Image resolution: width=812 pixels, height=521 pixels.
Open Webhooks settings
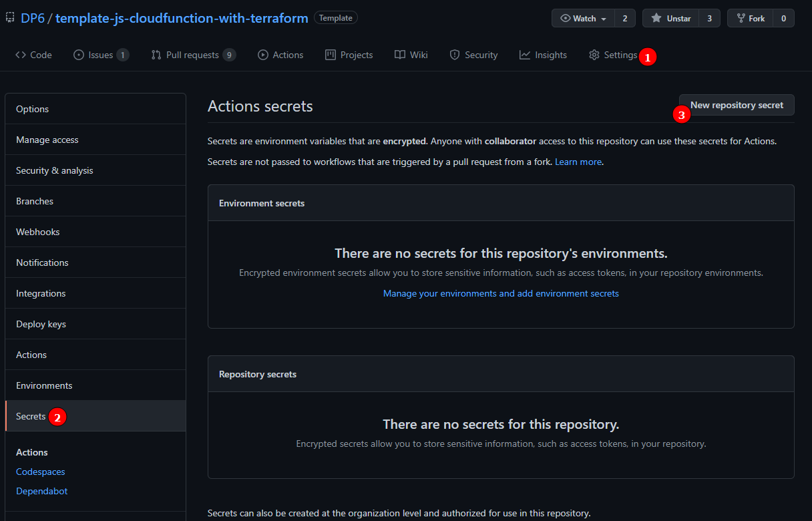tap(95, 232)
